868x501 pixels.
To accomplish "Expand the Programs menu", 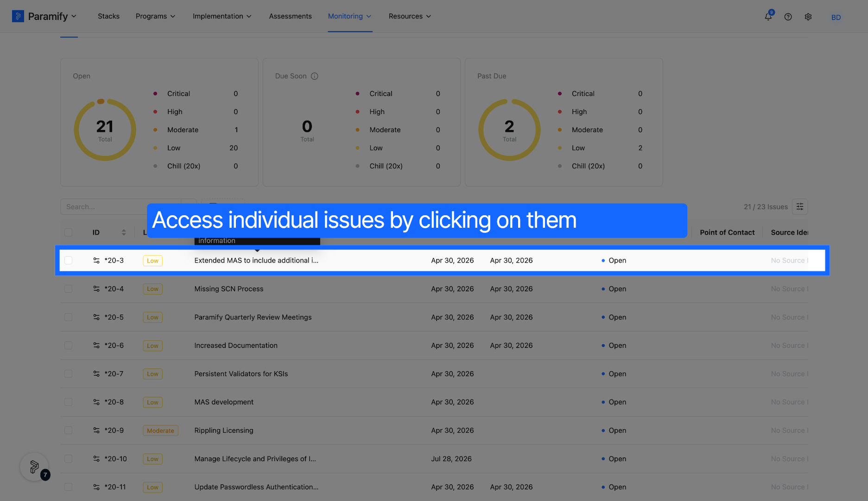I will (x=156, y=16).
